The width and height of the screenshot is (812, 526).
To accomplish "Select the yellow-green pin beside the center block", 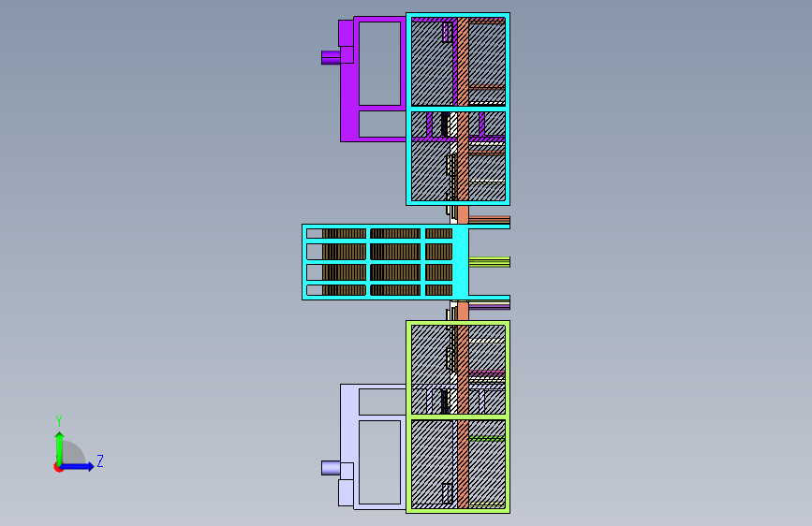I will point(490,262).
